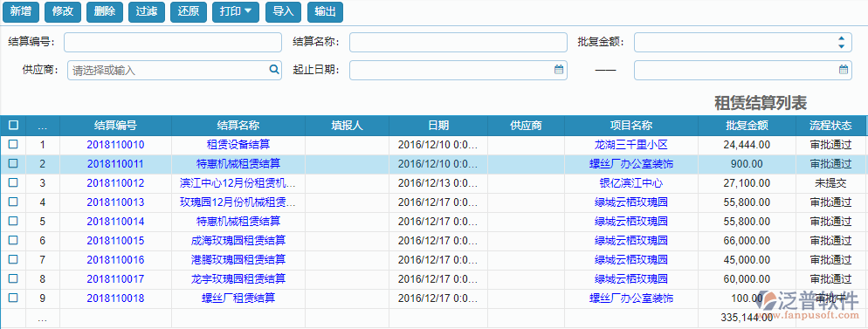This screenshot has width=868, height=329.
Task: Open the 螺丝厂租赁结算 link
Action: pyautogui.click(x=238, y=298)
